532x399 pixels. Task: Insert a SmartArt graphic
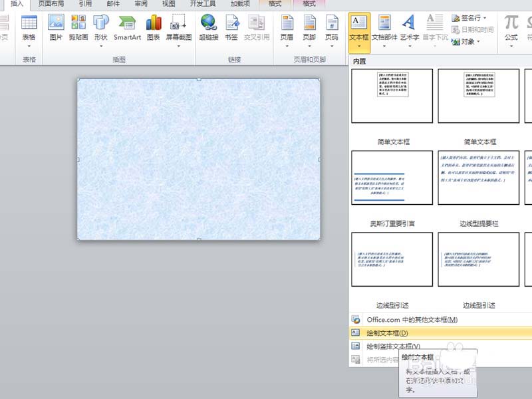[127, 27]
